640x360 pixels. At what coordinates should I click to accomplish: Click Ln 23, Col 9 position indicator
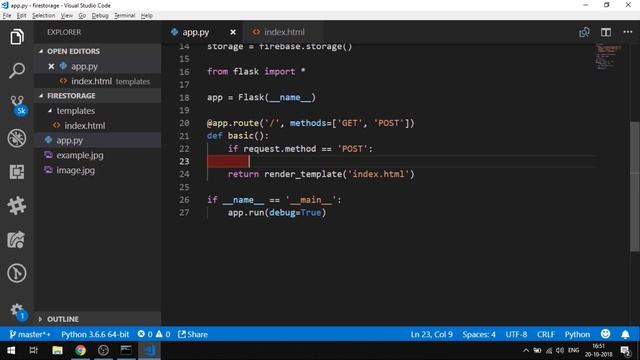(431, 334)
